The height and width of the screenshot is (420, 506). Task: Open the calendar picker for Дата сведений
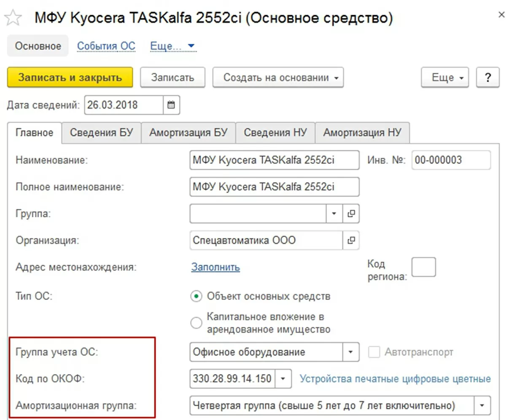click(172, 105)
